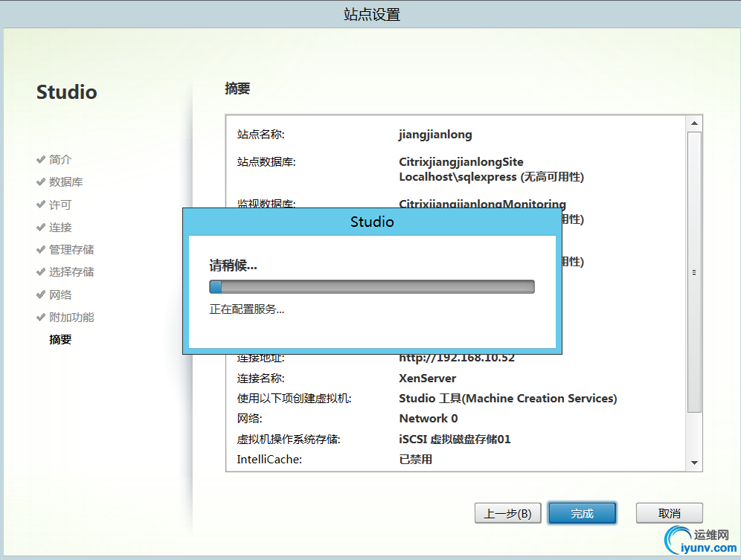This screenshot has height=560, width=741.
Task: Click the 使用以下项创建虚拟机 label
Action: (x=295, y=399)
